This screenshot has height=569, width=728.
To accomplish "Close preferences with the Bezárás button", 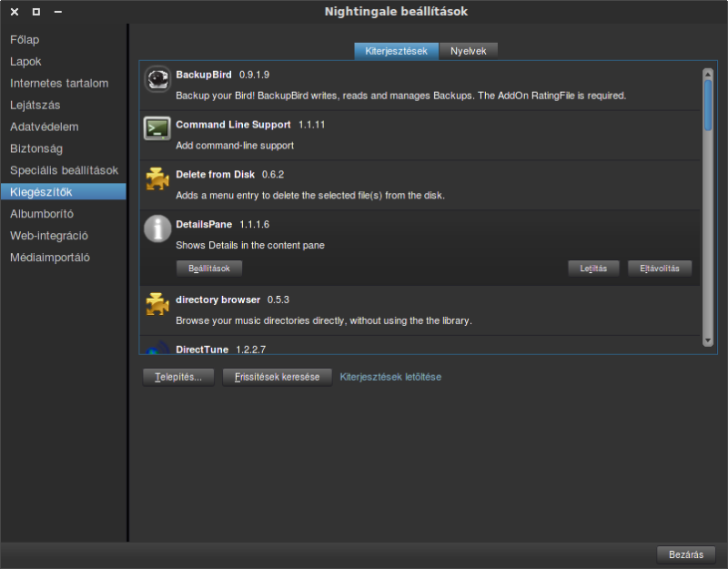I will point(686,554).
